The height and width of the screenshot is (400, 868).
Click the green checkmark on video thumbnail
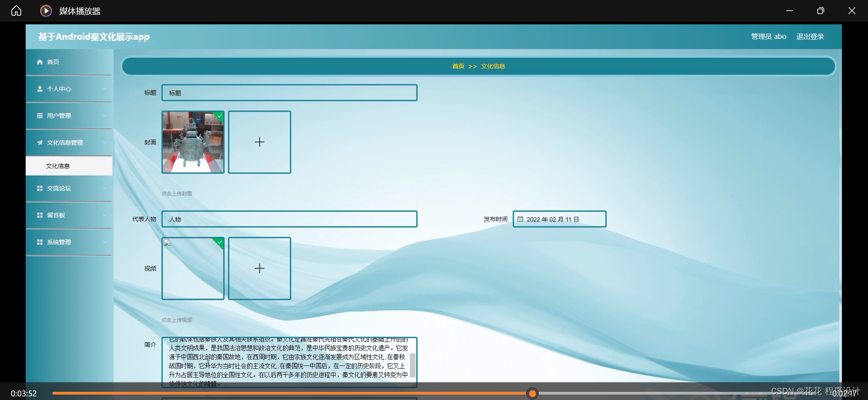tap(220, 243)
